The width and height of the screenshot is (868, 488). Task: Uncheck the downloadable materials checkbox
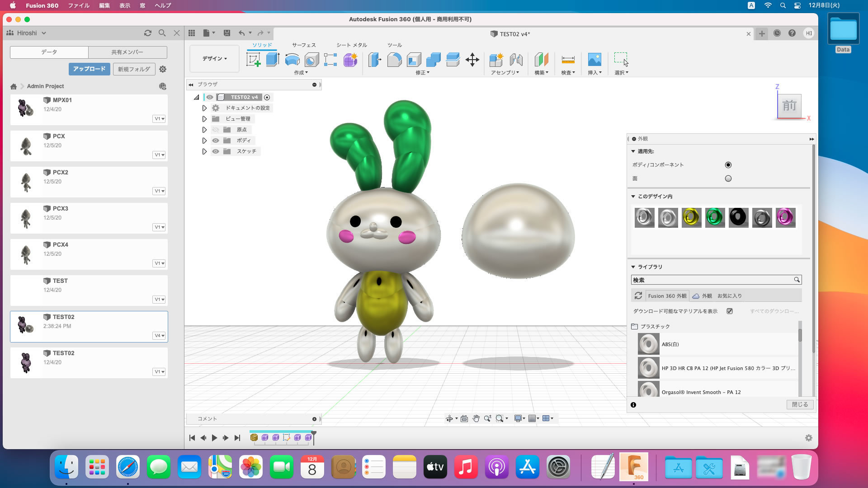coord(730,311)
